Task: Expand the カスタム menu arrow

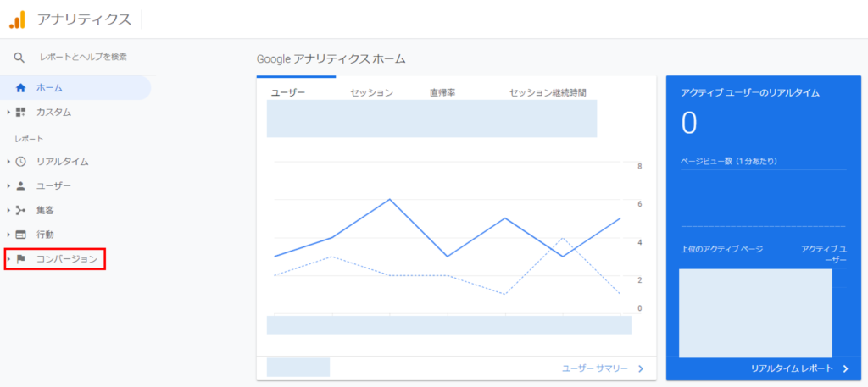Action: 8,113
